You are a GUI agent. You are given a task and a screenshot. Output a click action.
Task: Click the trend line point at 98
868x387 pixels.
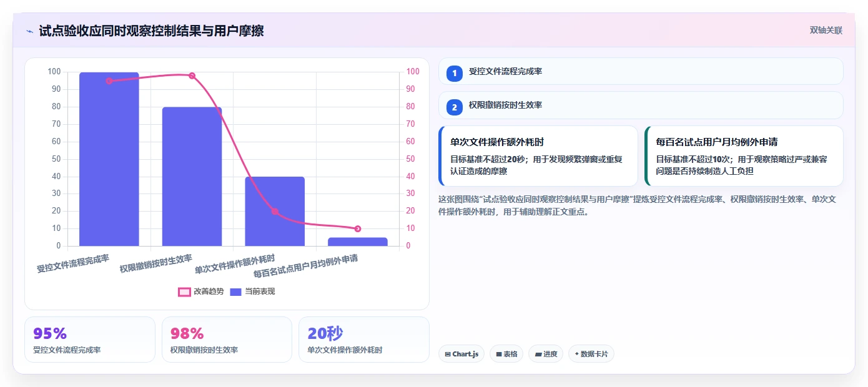click(192, 76)
